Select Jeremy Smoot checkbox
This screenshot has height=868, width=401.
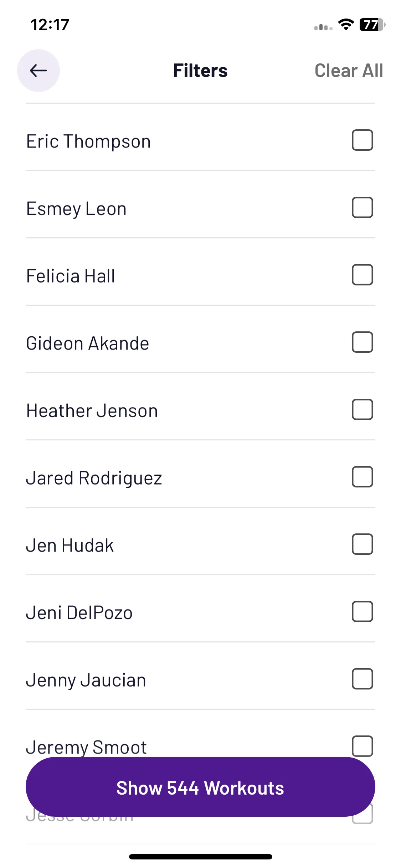(x=362, y=746)
